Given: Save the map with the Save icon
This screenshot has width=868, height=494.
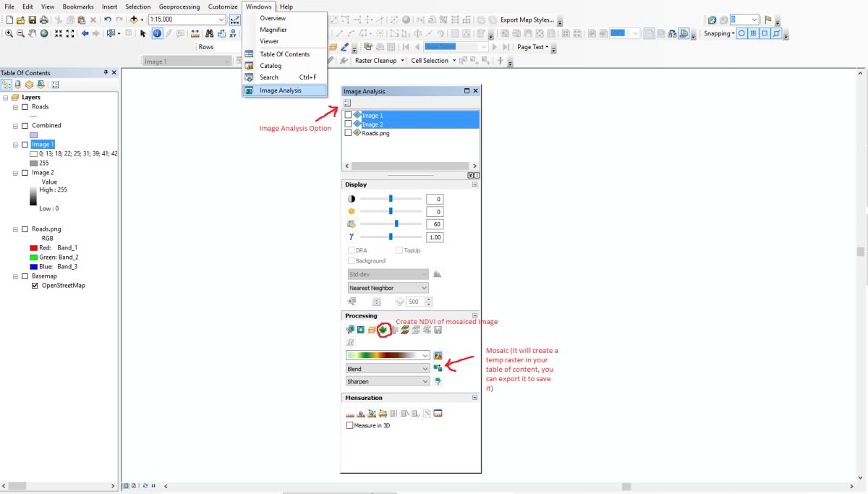Looking at the screenshot, I should click(33, 20).
